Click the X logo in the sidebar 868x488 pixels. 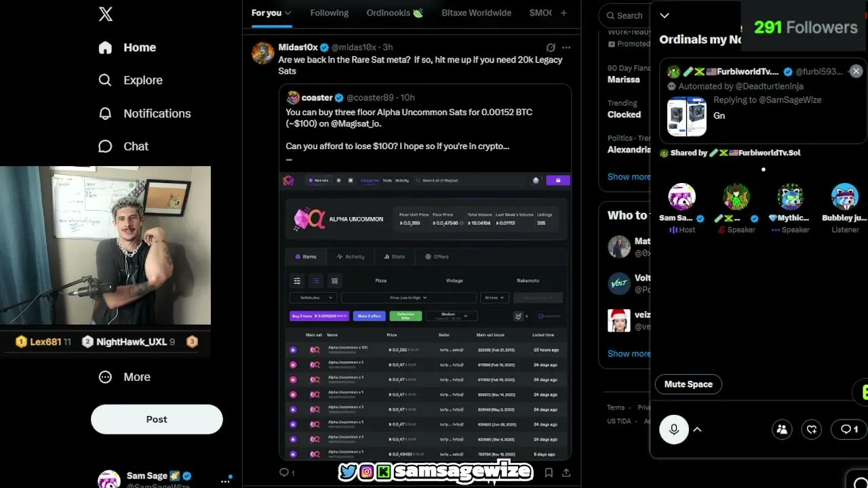coord(106,14)
